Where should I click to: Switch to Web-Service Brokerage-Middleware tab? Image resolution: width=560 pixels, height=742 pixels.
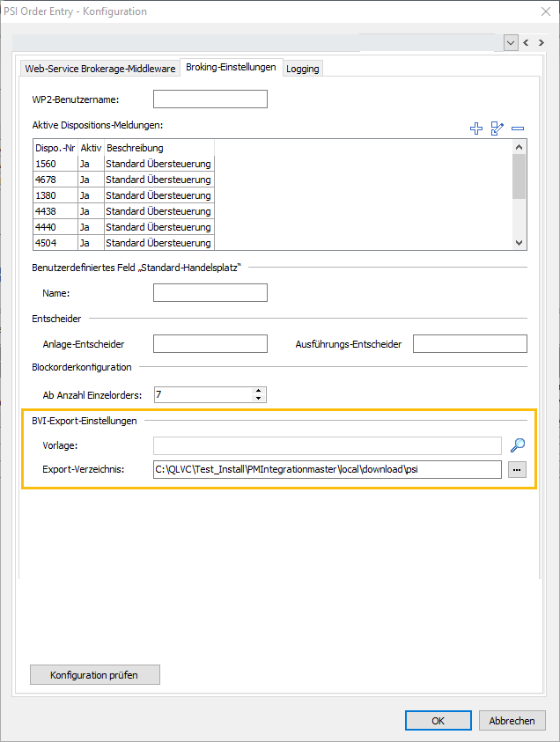[100, 69]
